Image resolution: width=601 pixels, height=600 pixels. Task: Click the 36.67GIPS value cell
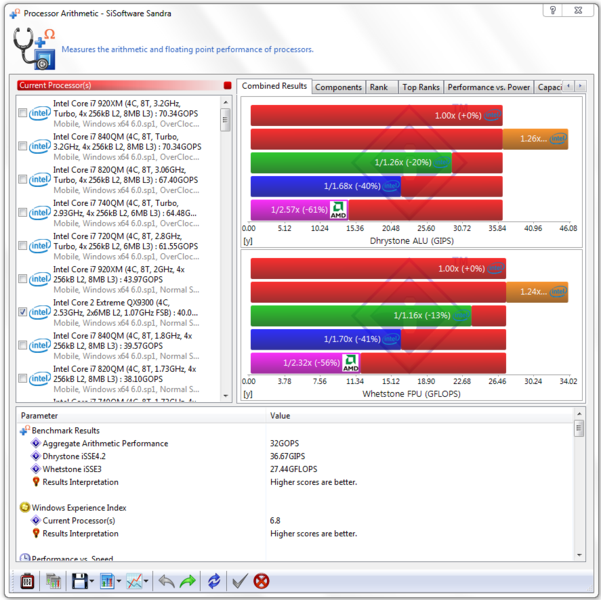pyautogui.click(x=287, y=456)
